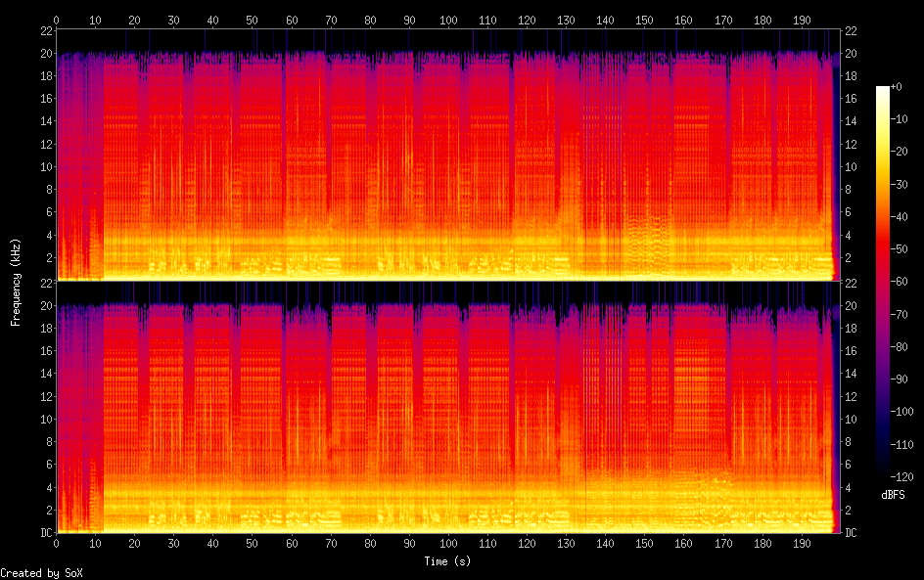Image resolution: width=924 pixels, height=580 pixels.
Task: Click the 0 tick on the top time axis
Action: pos(56,20)
